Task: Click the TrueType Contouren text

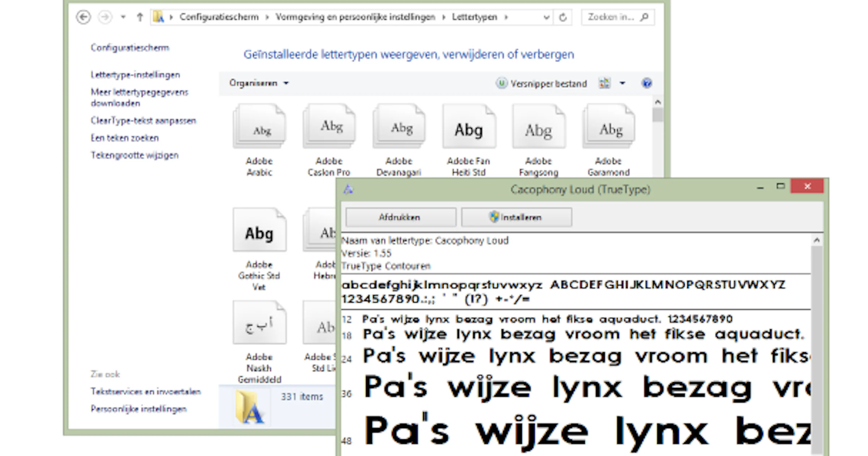Action: 386,266
